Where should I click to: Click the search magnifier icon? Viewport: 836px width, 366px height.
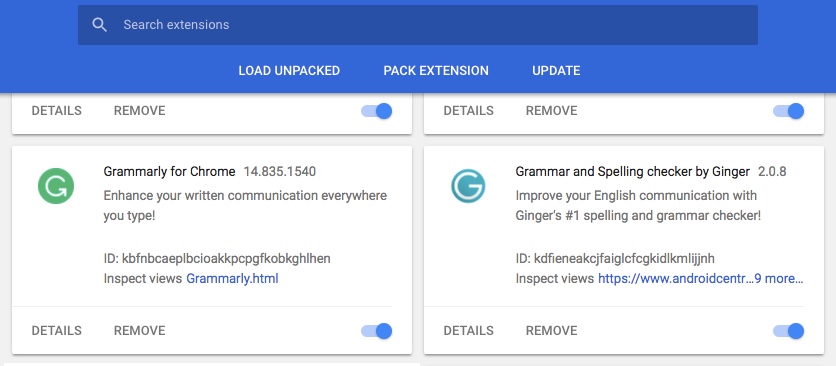(100, 25)
